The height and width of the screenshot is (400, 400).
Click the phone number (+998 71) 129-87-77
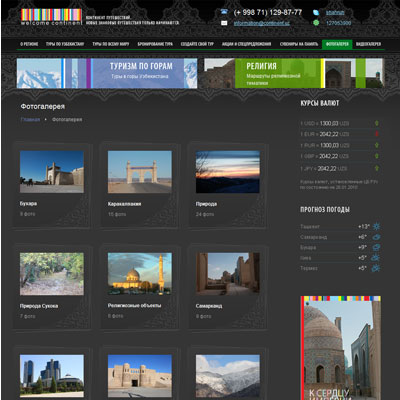click(x=268, y=12)
